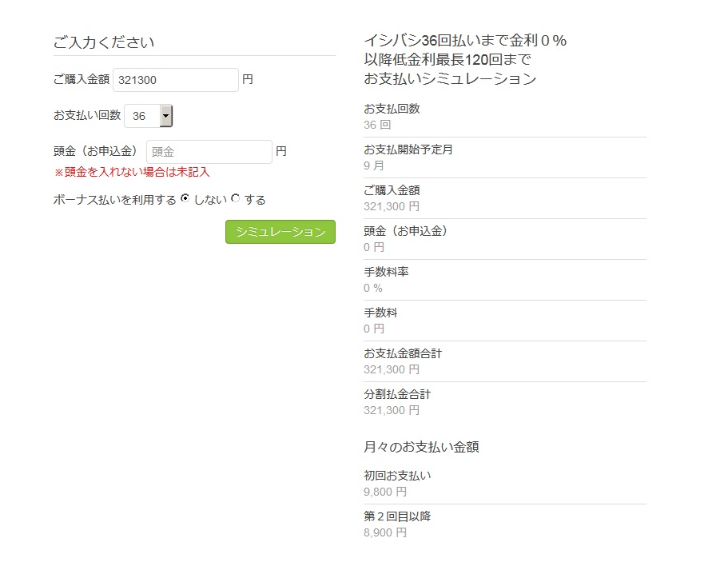
Task: Click the ボーナス払いを利用する label
Action: [115, 200]
